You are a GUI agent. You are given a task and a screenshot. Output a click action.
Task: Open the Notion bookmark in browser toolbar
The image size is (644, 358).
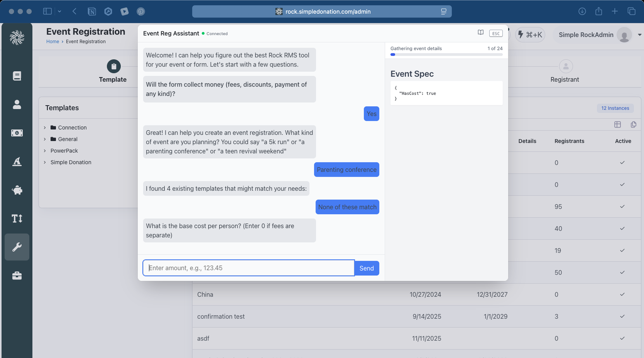92,11
